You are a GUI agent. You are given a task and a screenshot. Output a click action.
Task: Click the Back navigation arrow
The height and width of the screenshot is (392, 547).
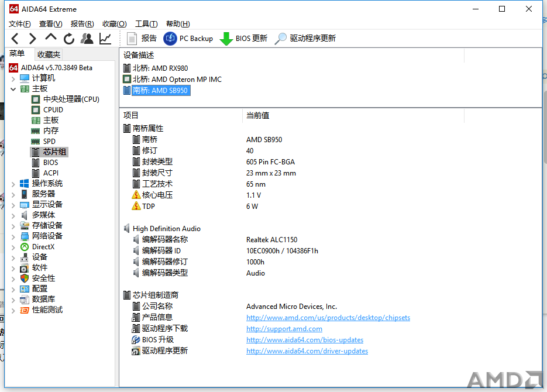(x=15, y=39)
